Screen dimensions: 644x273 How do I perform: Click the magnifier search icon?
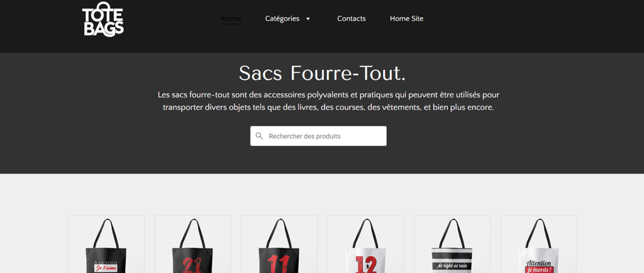259,136
